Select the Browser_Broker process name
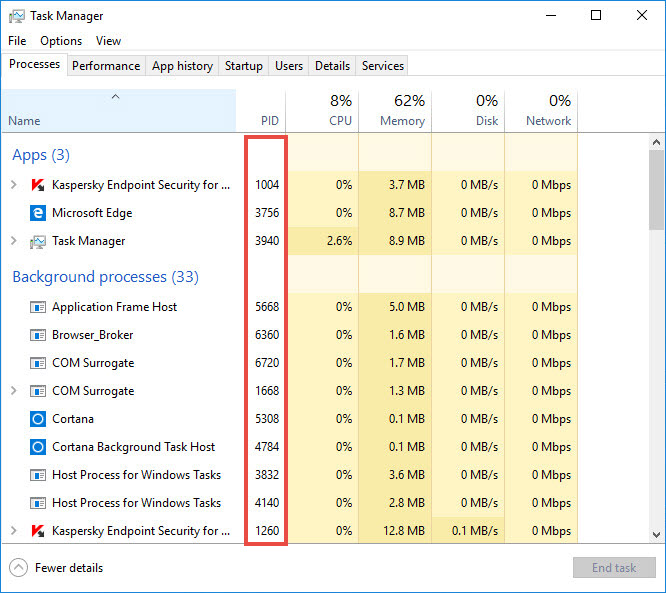Viewport: 666px width, 593px height. tap(93, 335)
